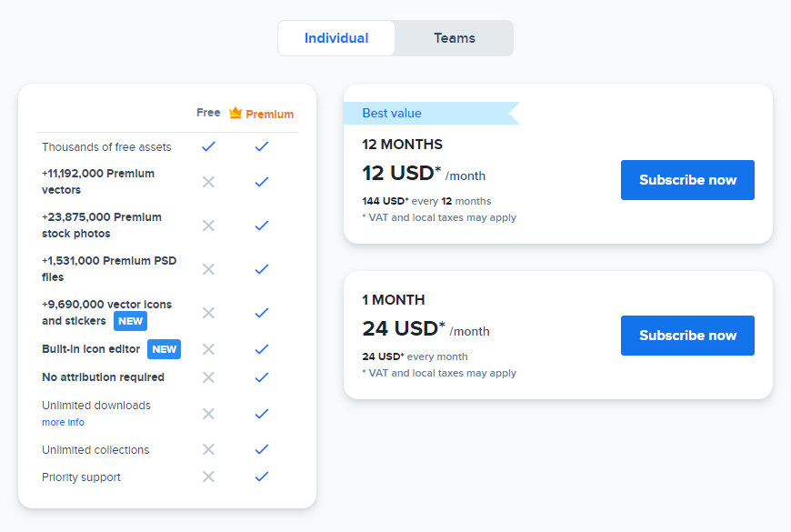Switch to the Teams tab
Screen dimensions: 791x532
(x=454, y=38)
